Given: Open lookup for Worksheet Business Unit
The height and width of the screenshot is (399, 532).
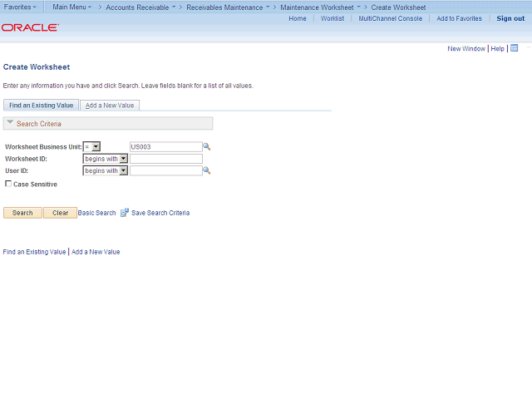Looking at the screenshot, I should click(x=207, y=146).
